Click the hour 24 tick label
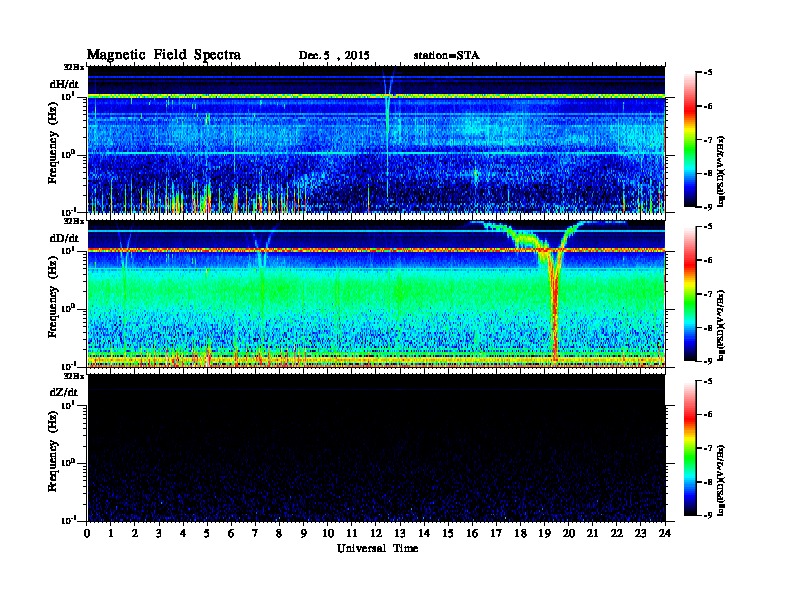Viewport: 792px width, 612px height. [665, 534]
